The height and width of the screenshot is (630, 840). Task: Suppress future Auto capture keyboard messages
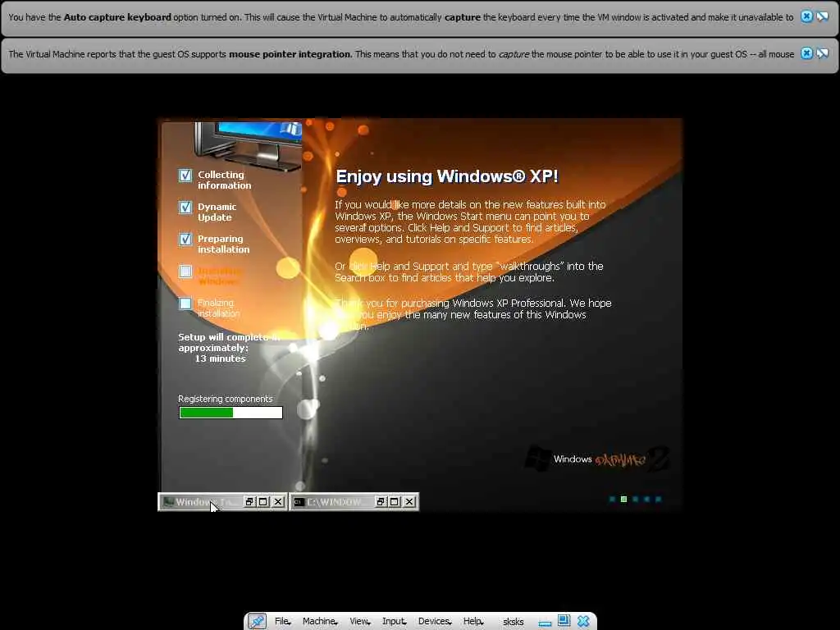(x=822, y=16)
